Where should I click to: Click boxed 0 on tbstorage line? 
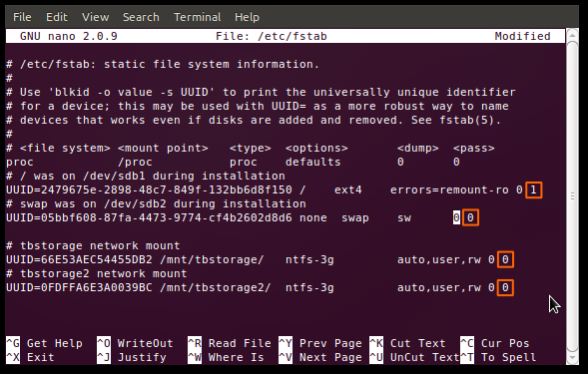pos(505,259)
